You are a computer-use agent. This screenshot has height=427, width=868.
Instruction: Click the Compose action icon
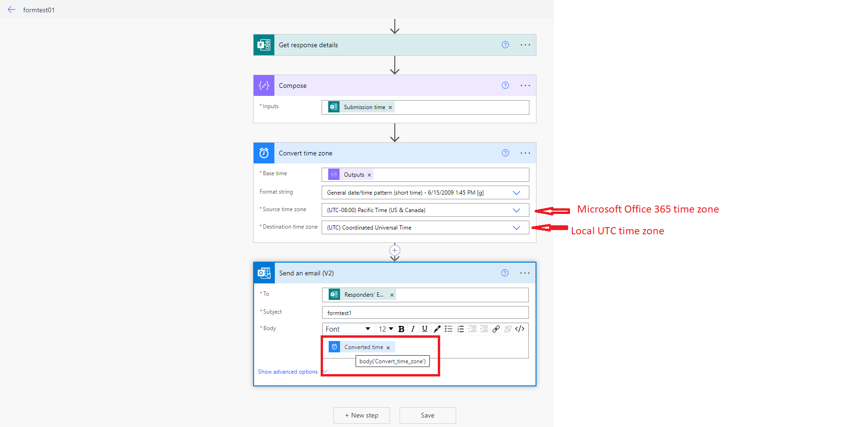pos(264,85)
